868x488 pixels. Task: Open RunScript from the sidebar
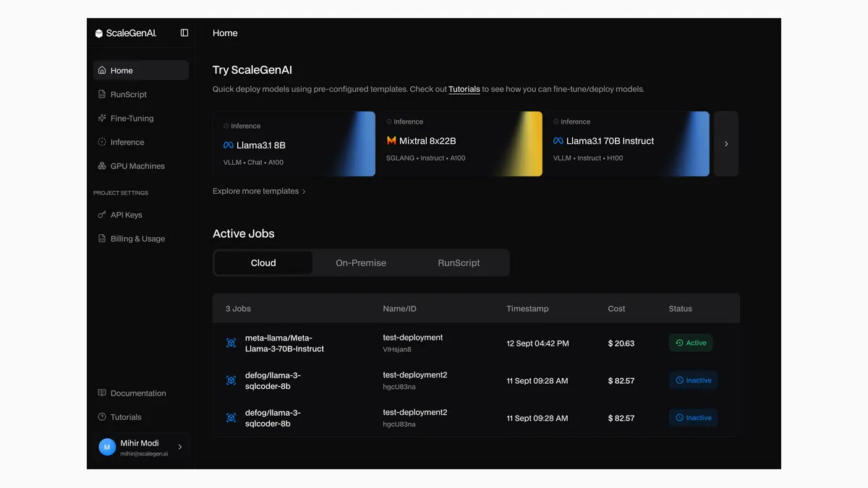pos(141,94)
